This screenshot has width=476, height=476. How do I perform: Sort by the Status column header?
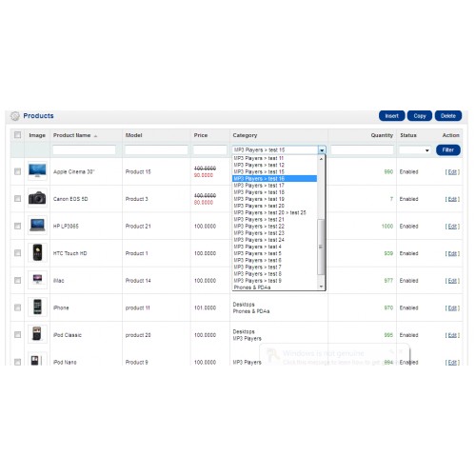[408, 135]
